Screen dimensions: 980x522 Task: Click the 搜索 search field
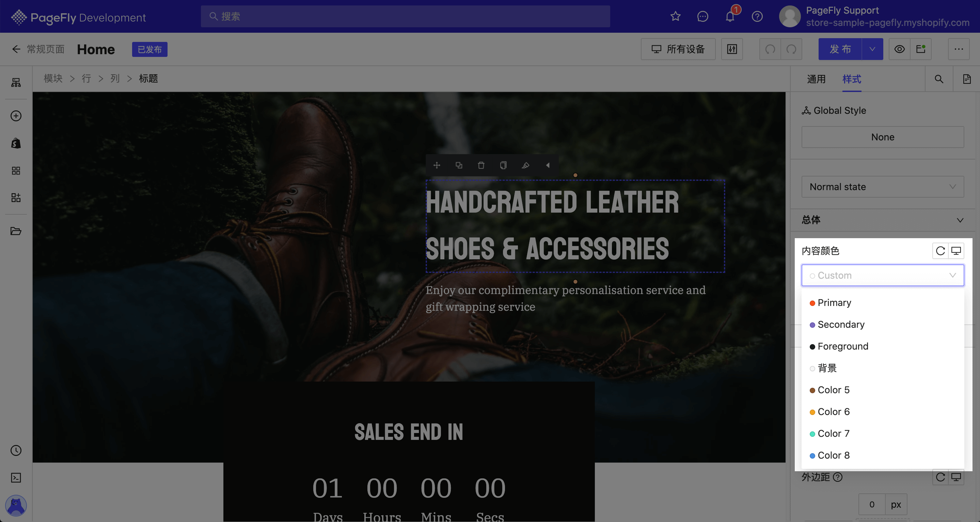click(405, 16)
